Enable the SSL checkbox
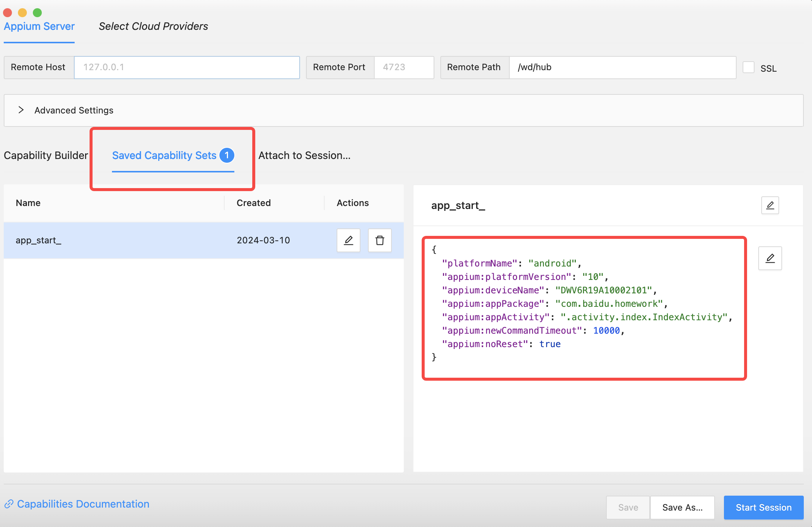 tap(748, 68)
